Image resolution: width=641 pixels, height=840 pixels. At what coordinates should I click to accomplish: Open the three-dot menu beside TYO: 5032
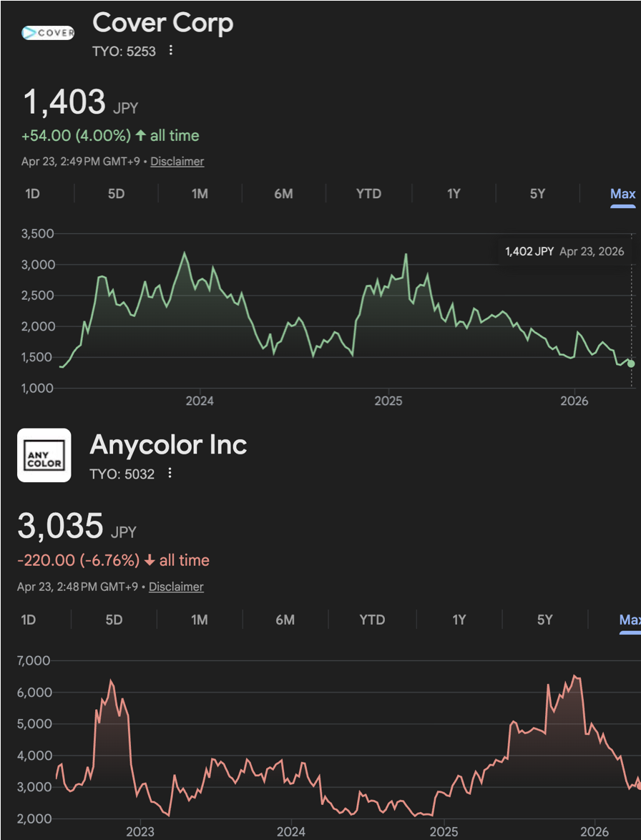point(170,473)
